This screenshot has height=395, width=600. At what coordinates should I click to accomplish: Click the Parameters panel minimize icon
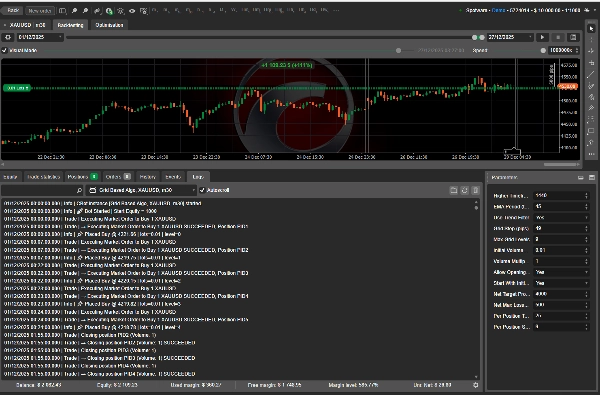click(x=580, y=178)
